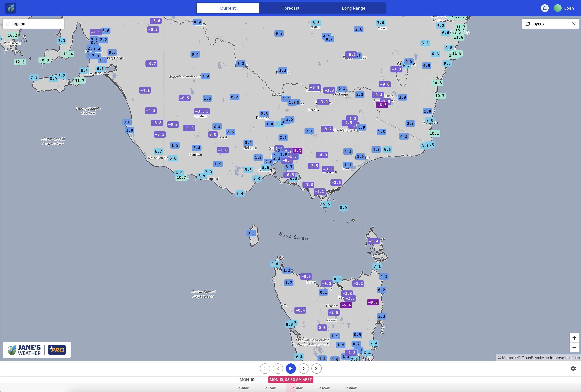The height and width of the screenshot is (392, 581).
Task: Switch to the Long Range tab
Action: point(353,8)
